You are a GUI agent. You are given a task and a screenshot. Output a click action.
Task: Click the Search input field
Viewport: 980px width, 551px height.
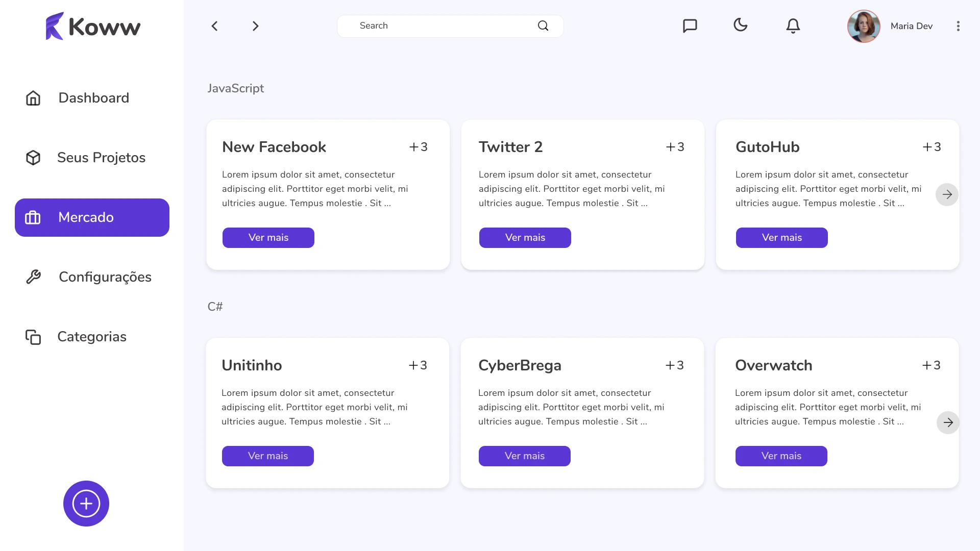tap(439, 26)
